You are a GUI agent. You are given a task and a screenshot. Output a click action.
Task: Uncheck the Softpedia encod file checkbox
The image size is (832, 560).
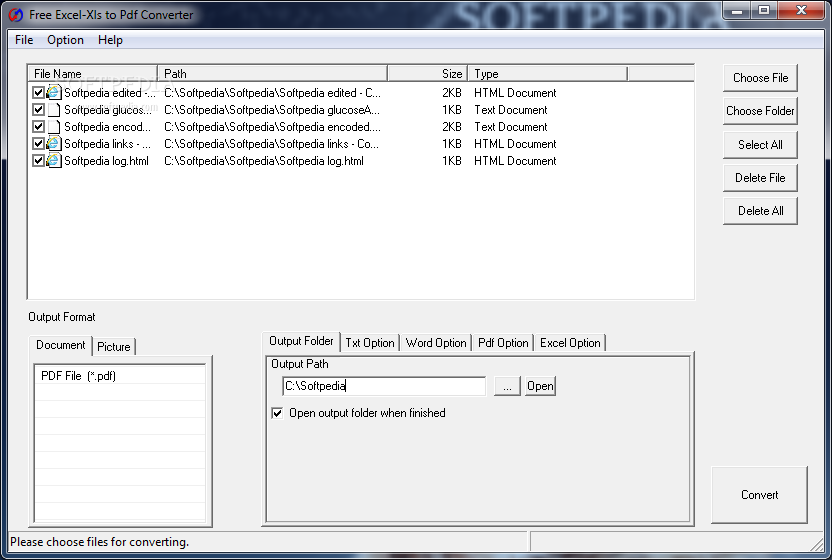tap(38, 127)
